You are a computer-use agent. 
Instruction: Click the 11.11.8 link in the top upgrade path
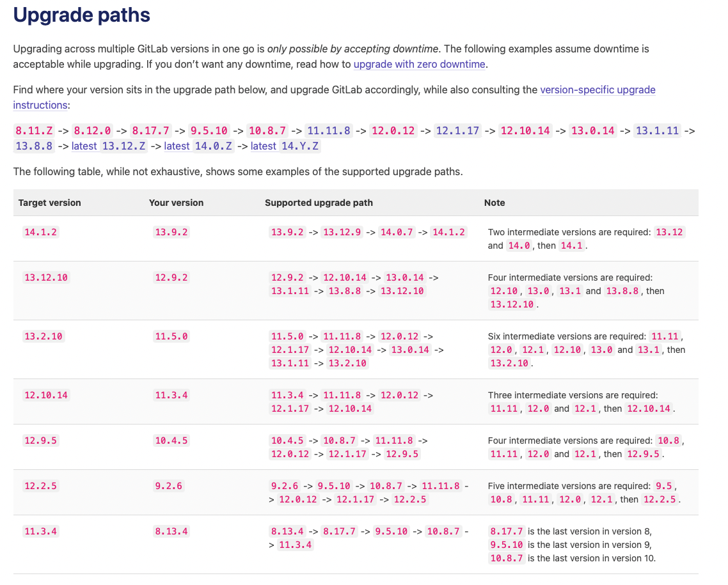329,131
